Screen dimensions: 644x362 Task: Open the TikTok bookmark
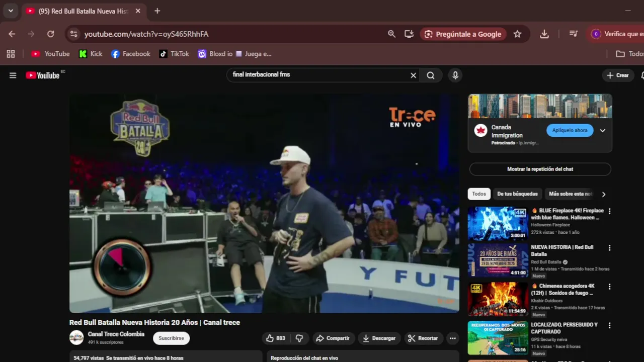174,54
